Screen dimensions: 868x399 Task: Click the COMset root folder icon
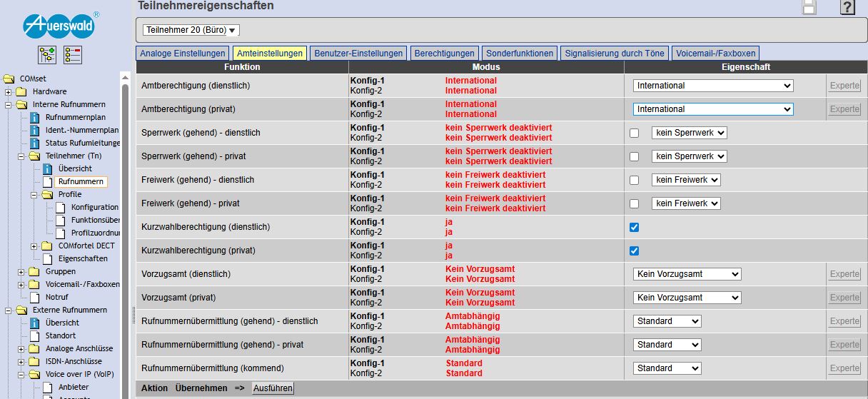click(x=9, y=79)
